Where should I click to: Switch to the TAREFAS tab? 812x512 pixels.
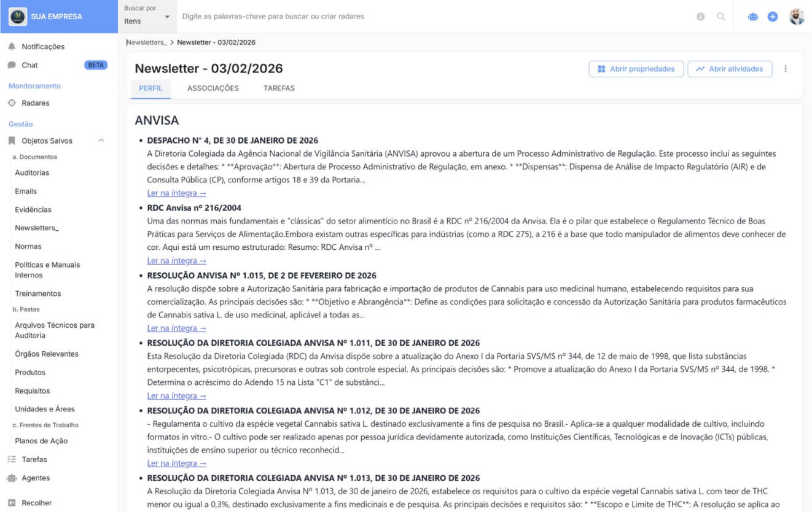279,88
